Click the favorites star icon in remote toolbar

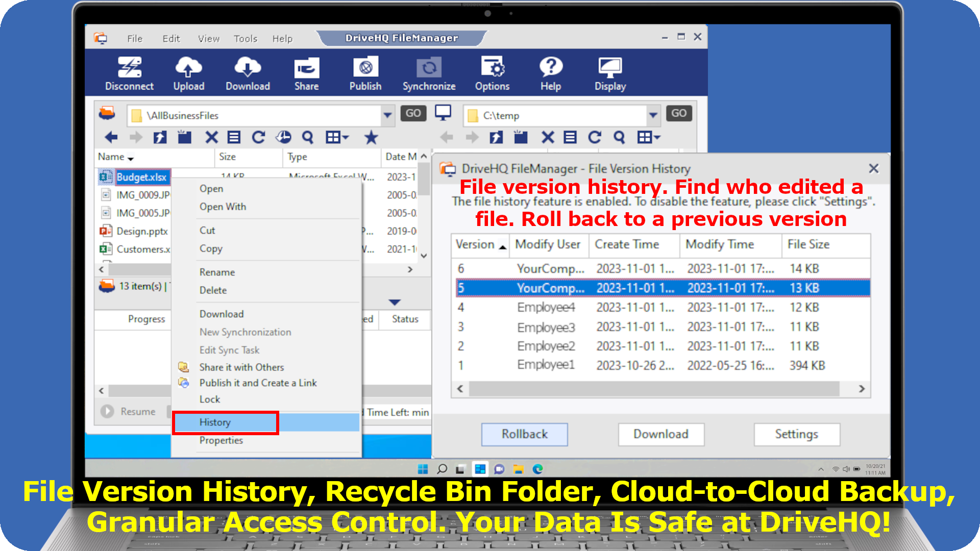(x=371, y=137)
